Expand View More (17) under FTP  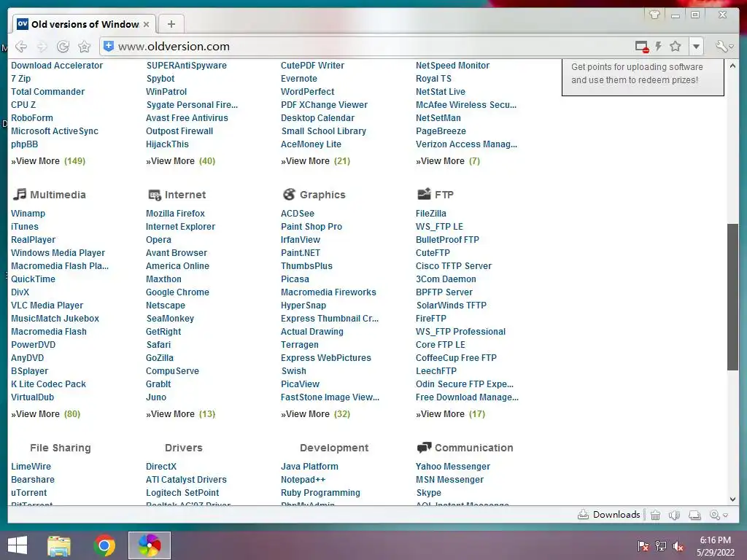tap(451, 414)
